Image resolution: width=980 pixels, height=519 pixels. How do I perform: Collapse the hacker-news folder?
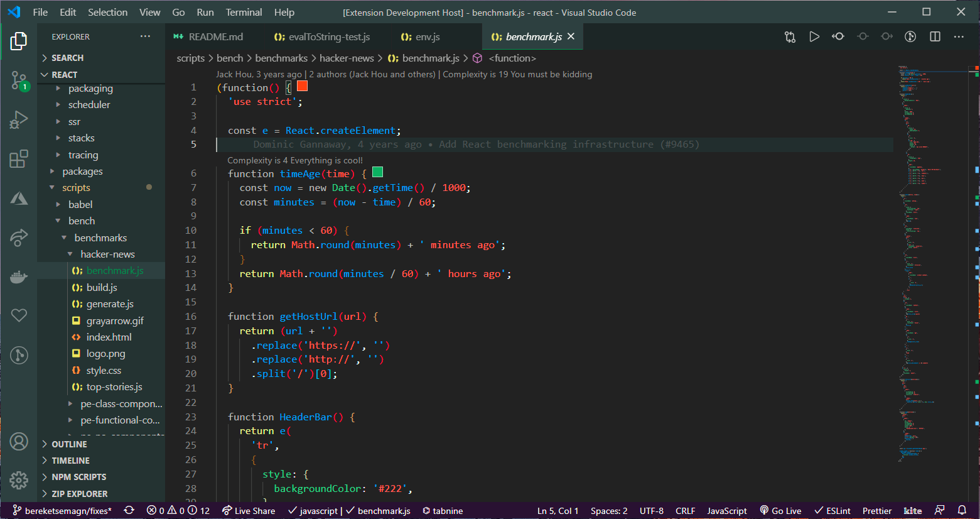tap(107, 254)
